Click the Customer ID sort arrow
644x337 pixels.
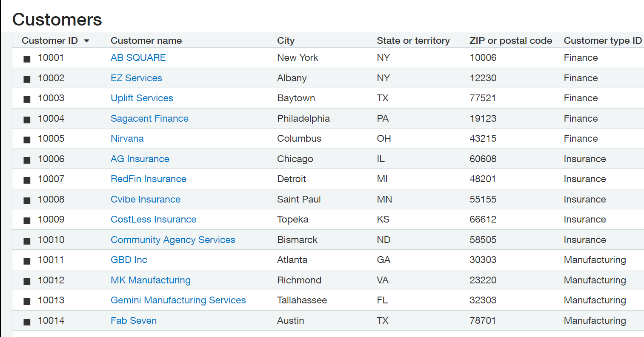(x=87, y=41)
